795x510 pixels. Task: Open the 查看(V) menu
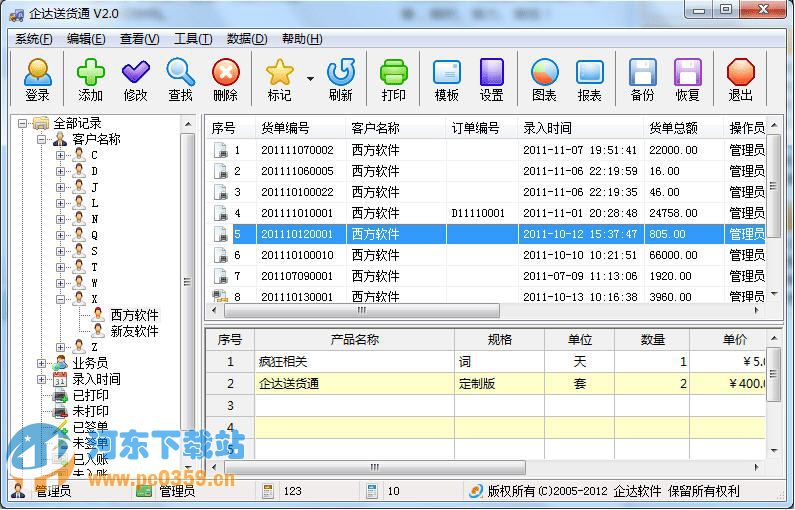[139, 39]
